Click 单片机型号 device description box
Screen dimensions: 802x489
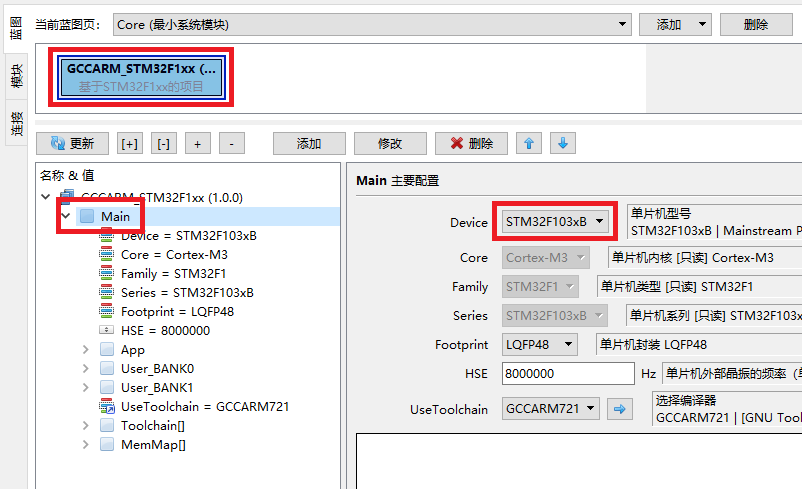coord(715,221)
